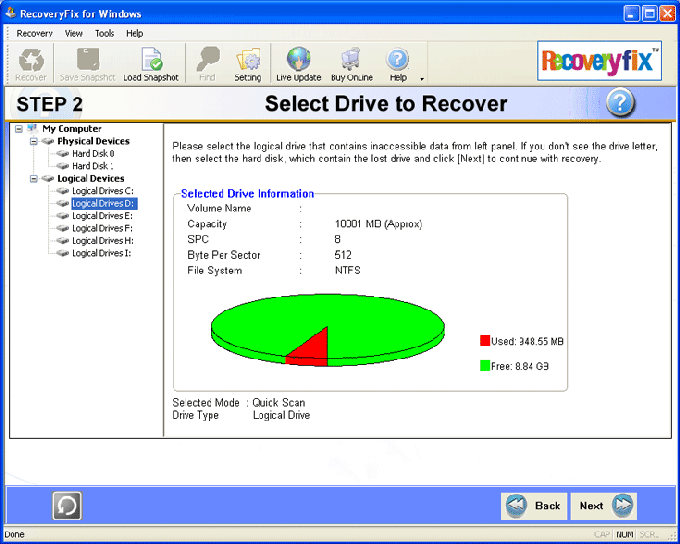Click the Physical Devices group icon

point(47,141)
